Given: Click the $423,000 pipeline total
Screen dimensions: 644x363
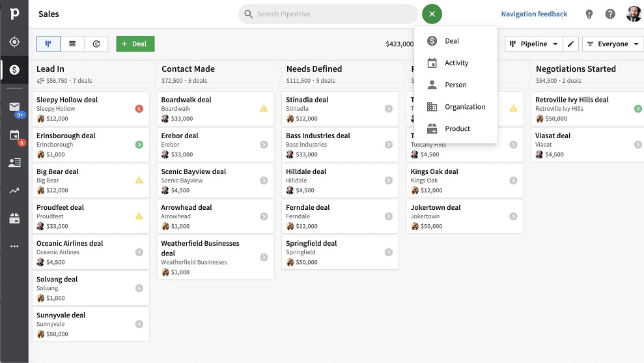Looking at the screenshot, I should [399, 44].
